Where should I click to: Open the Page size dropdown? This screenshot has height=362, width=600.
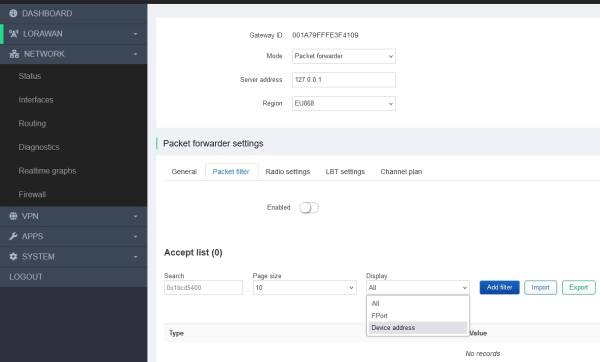pyautogui.click(x=305, y=288)
